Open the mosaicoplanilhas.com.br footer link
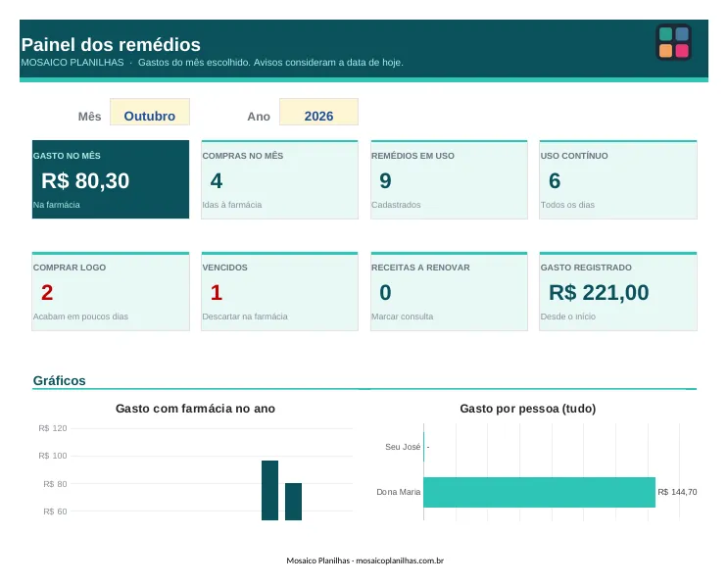728x585 pixels. pos(400,561)
